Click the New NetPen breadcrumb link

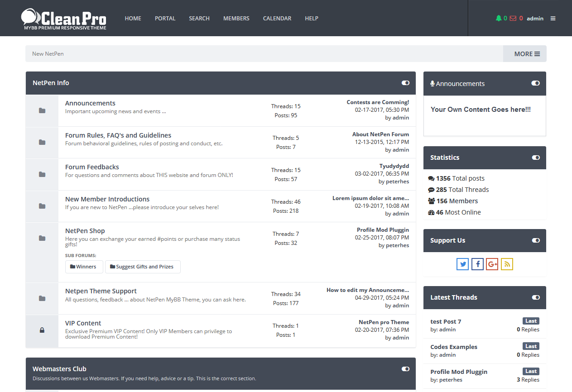tap(48, 53)
